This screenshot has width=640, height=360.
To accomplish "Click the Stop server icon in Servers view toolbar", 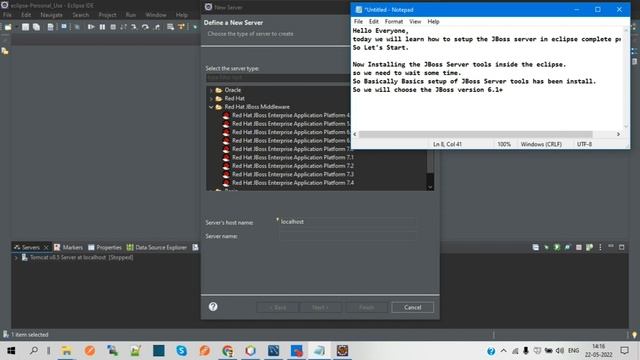I will (578, 247).
